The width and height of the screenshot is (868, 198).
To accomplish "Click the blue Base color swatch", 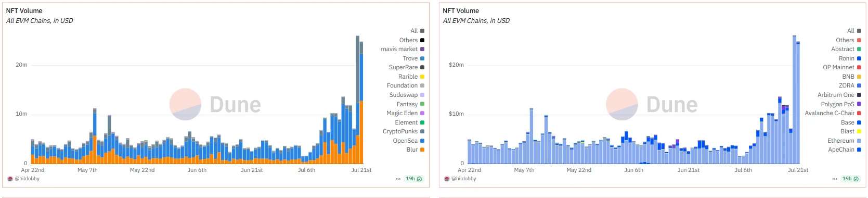I will pyautogui.click(x=859, y=122).
